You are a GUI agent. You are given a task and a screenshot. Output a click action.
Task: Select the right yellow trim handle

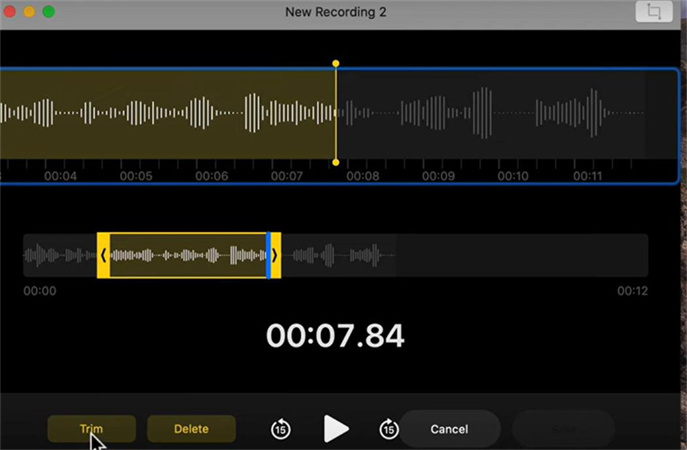click(x=275, y=255)
